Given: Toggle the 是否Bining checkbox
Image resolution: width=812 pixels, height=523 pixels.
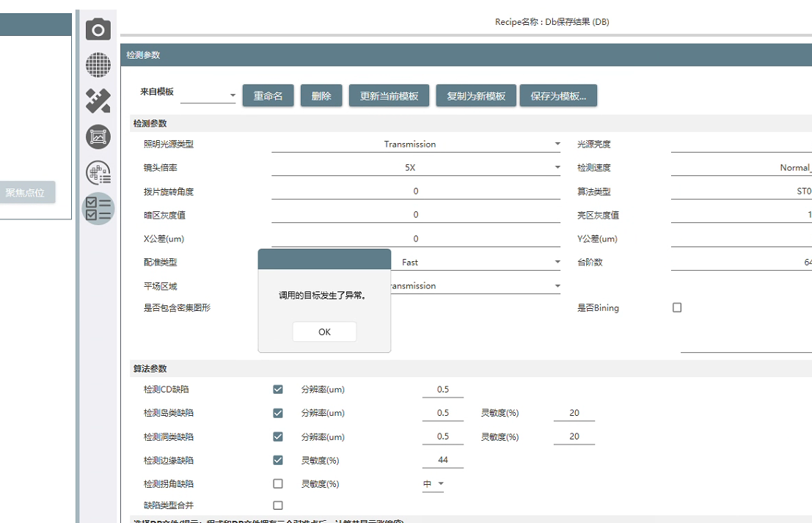Looking at the screenshot, I should (x=677, y=308).
